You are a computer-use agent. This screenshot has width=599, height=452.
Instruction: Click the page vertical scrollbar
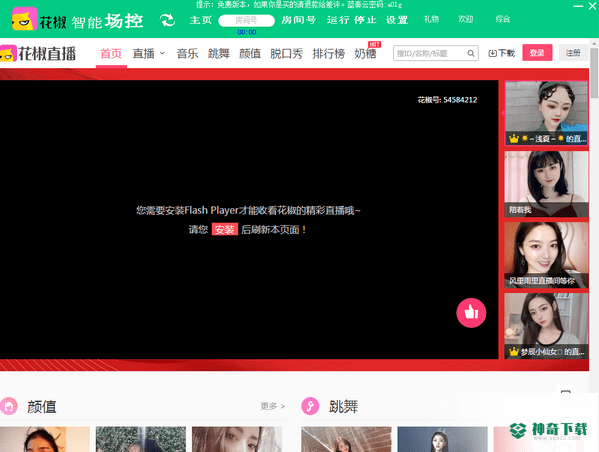[594, 73]
